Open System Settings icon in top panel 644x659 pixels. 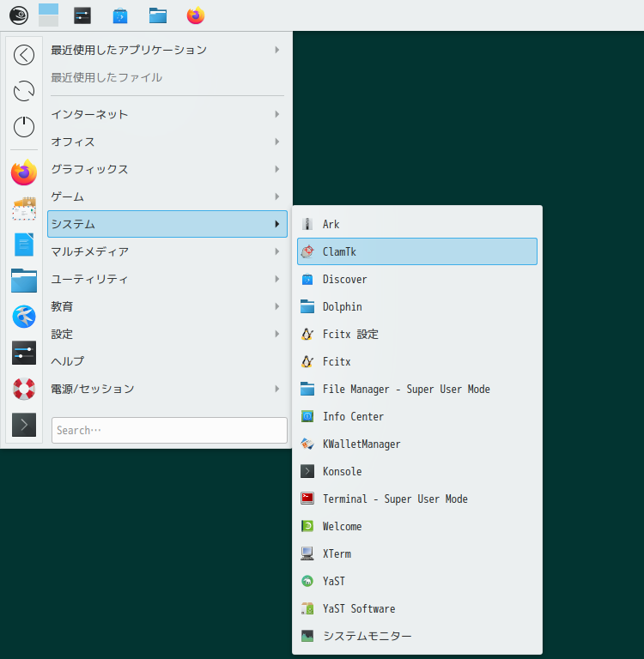[82, 15]
